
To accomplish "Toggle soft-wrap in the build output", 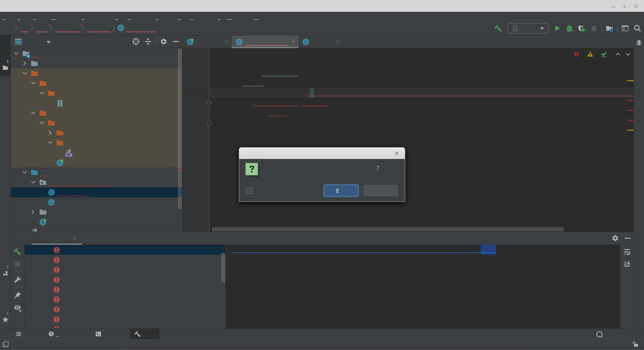I will (627, 252).
